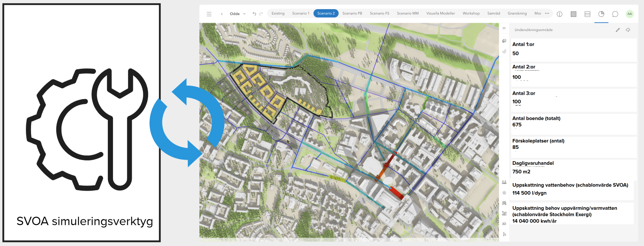The height and width of the screenshot is (246, 644).
Task: Open the layers stack tool
Action: coord(504,51)
